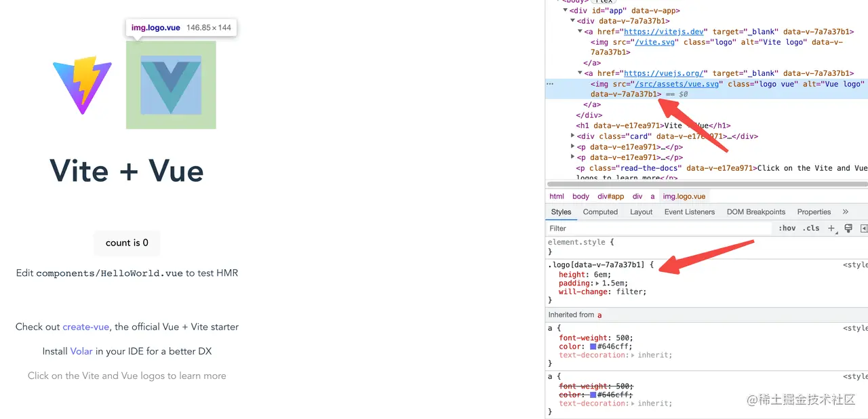
Task: Expand active text-decoration: inherit shorthand
Action: coord(633,355)
